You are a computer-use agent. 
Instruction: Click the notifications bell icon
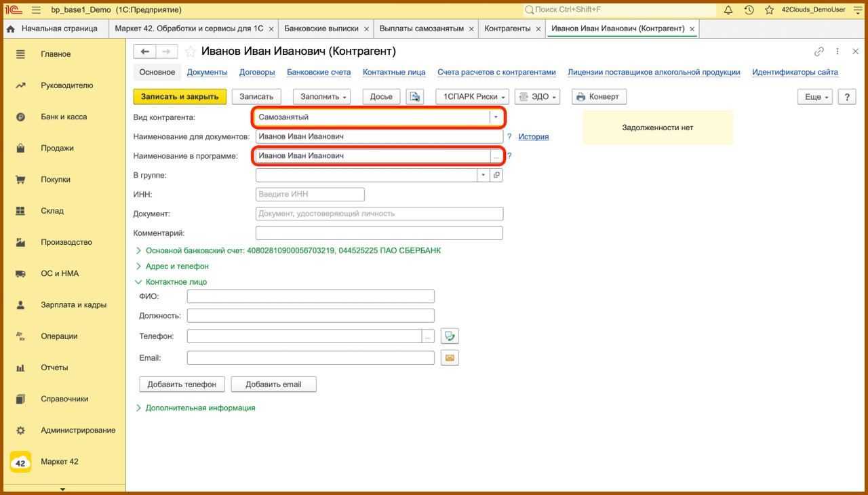[x=728, y=10]
